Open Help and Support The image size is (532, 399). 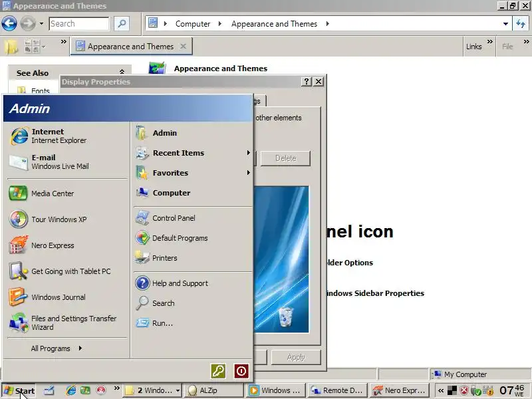pos(193,283)
